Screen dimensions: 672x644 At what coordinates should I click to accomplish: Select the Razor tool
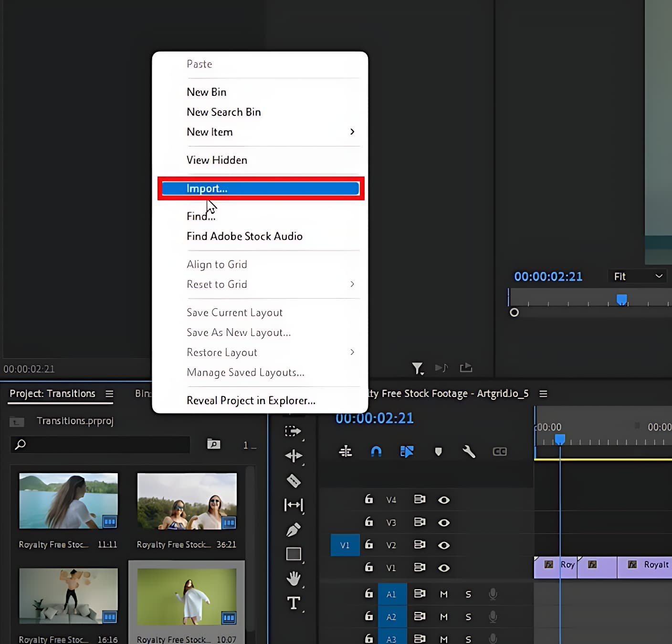[x=294, y=480]
